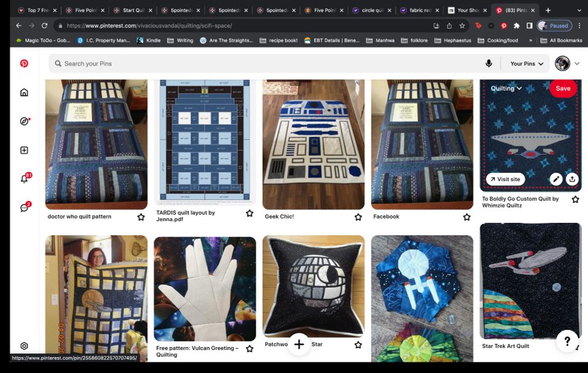
Task: Switch to Your Sho tab
Action: [467, 10]
